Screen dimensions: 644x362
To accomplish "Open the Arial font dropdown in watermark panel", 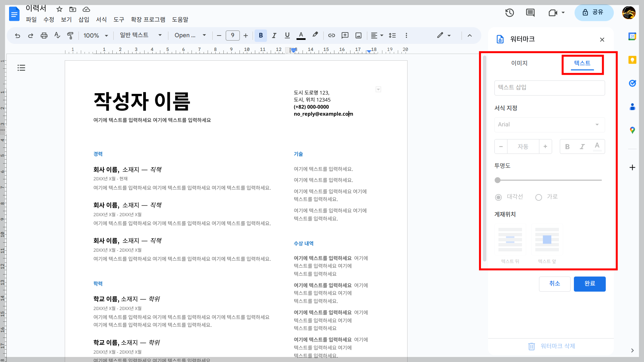I will (x=549, y=125).
